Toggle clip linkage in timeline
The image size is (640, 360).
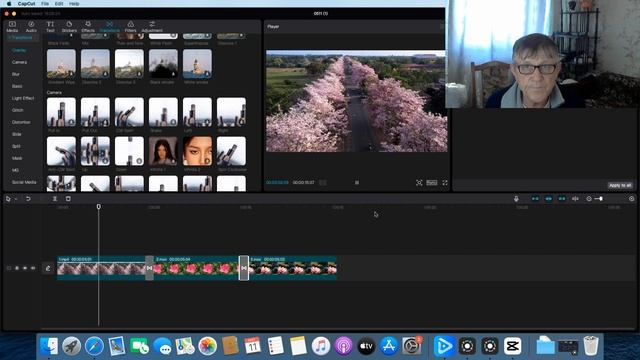pos(562,199)
